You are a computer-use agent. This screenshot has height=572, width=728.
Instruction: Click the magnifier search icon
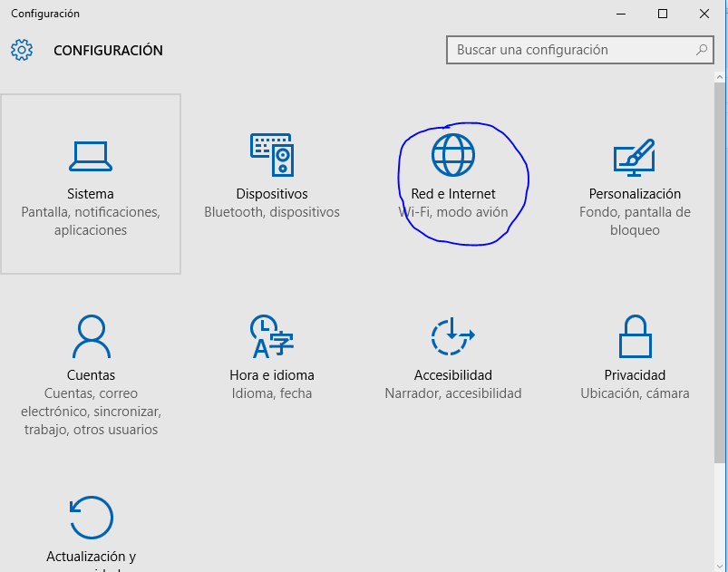702,50
